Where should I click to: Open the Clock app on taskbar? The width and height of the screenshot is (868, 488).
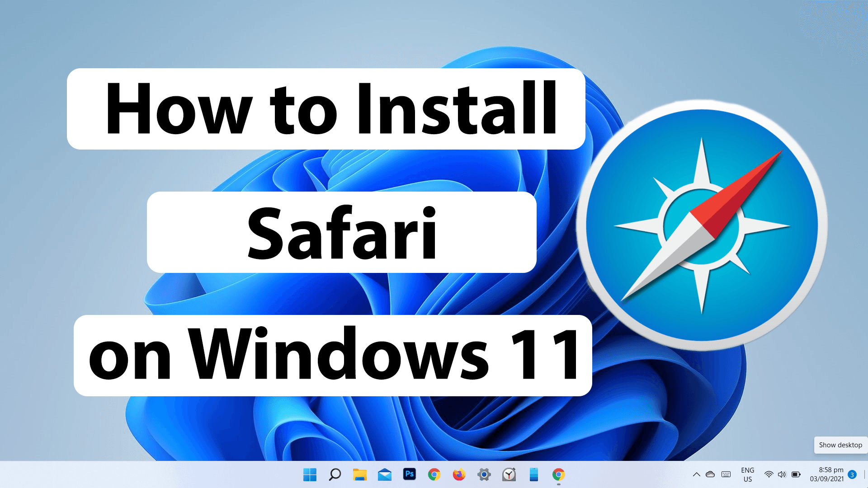point(509,474)
